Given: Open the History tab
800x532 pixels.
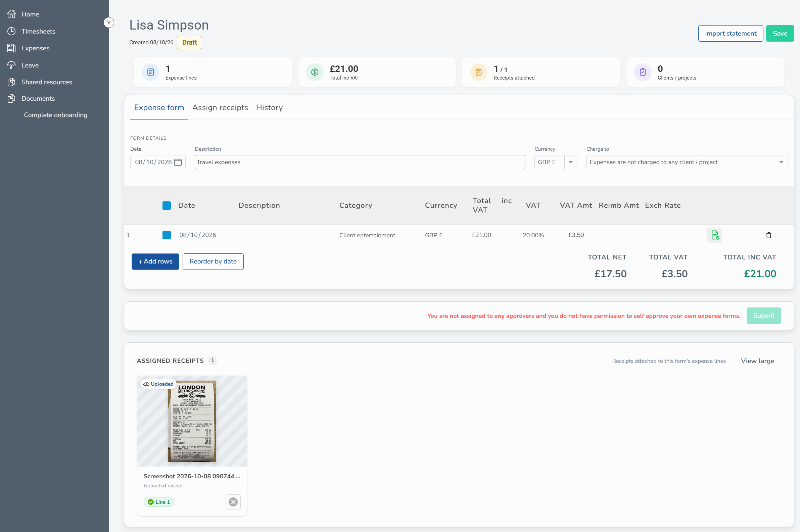Looking at the screenshot, I should coord(269,107).
